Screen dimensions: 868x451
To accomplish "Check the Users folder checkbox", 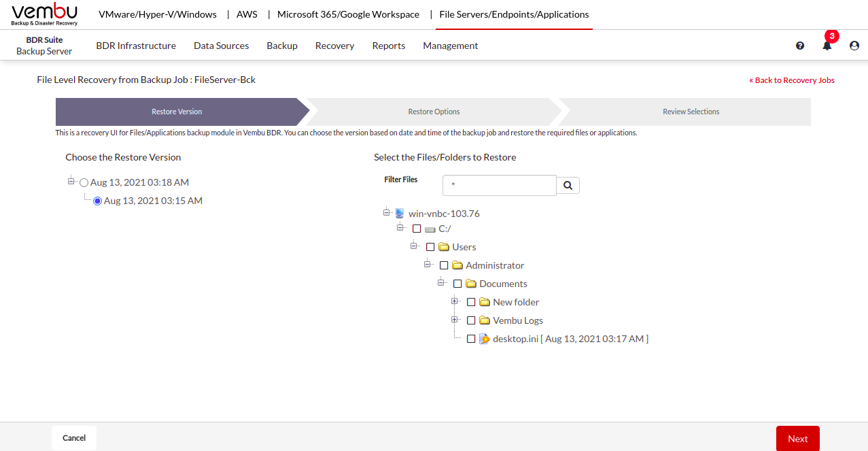I will [430, 247].
